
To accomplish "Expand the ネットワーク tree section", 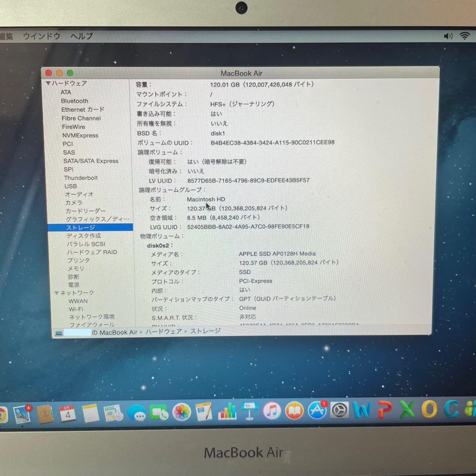I will click(x=57, y=292).
